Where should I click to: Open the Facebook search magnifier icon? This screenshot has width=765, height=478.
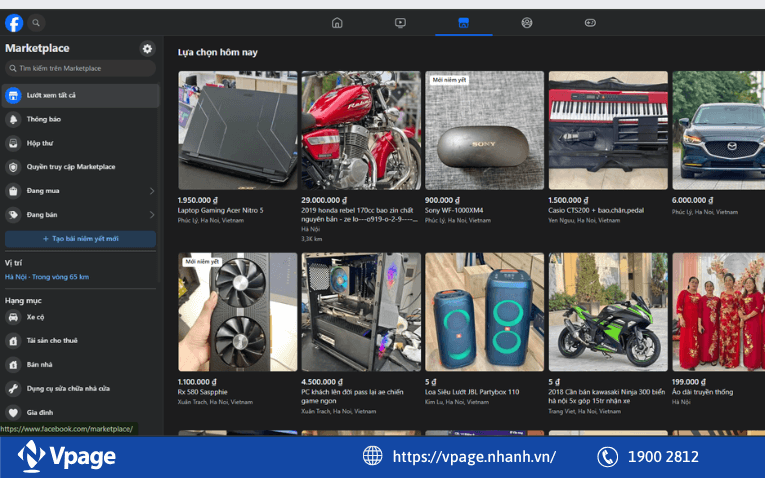click(37, 23)
